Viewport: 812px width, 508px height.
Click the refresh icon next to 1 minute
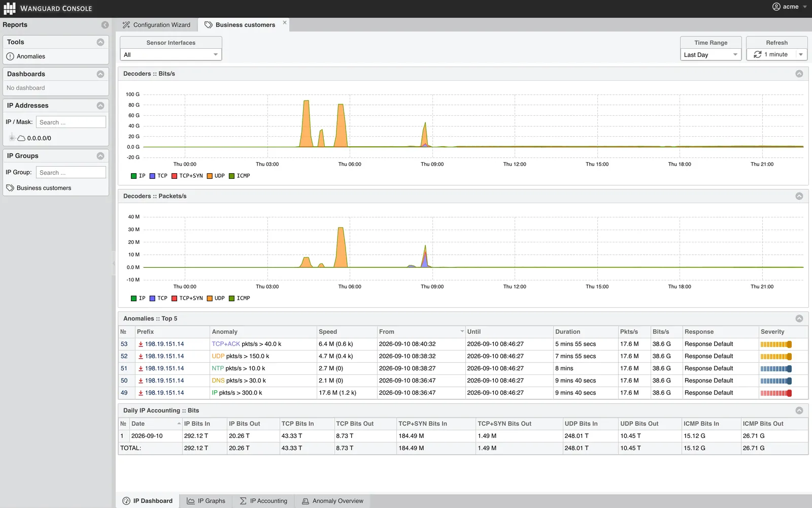(x=758, y=54)
